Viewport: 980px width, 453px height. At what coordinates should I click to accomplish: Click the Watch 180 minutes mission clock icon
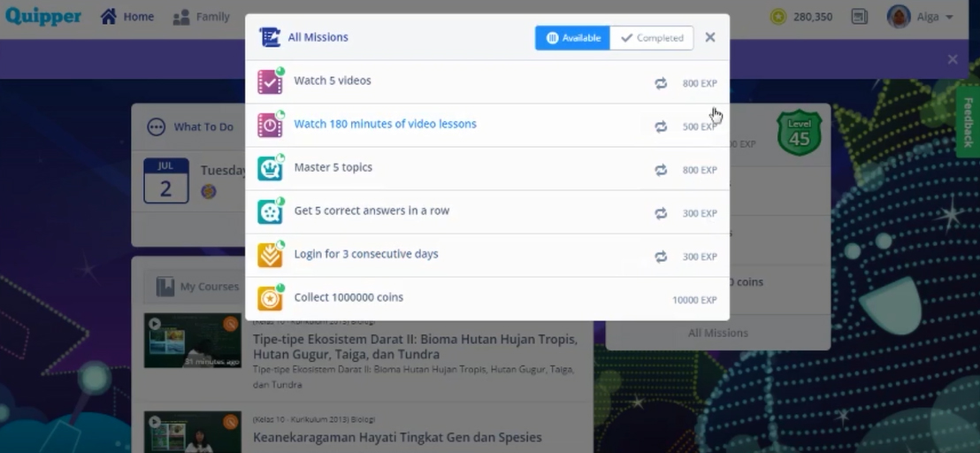(x=270, y=125)
